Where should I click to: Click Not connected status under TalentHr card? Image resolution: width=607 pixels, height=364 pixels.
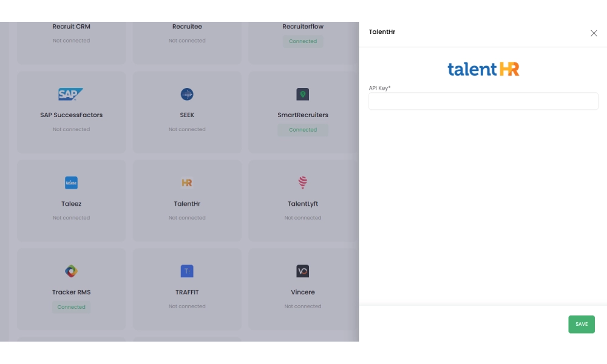tap(187, 218)
